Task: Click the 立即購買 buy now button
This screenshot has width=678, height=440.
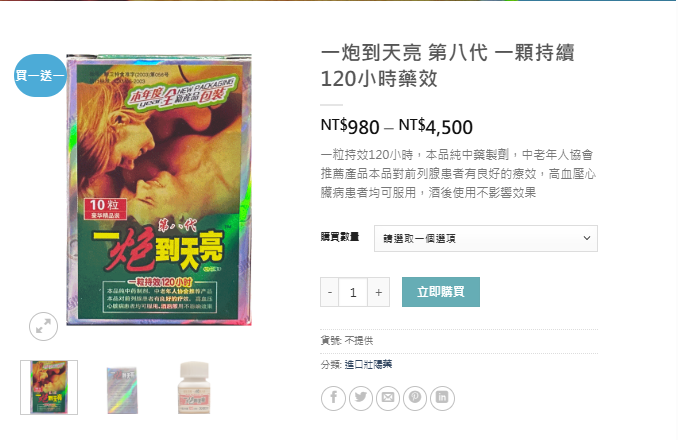Action: pyautogui.click(x=441, y=292)
